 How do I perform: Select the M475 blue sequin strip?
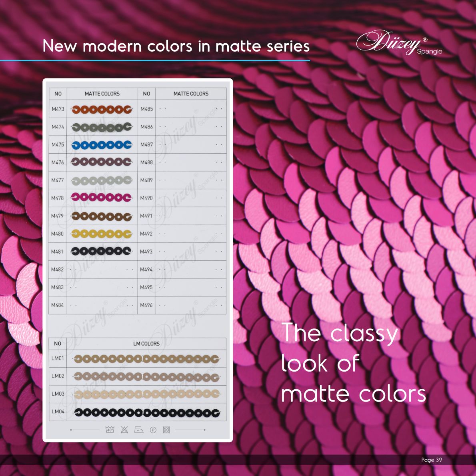pos(102,144)
